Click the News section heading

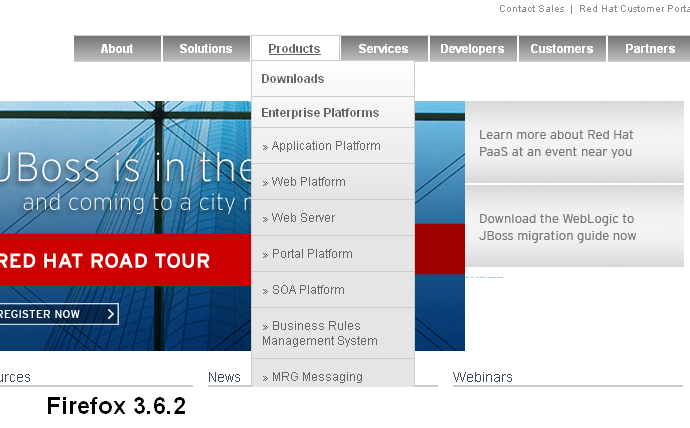pyautogui.click(x=224, y=377)
